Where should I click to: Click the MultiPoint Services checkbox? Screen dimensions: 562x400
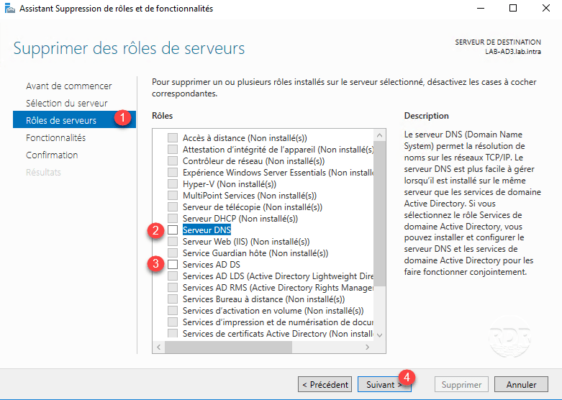[x=173, y=195]
